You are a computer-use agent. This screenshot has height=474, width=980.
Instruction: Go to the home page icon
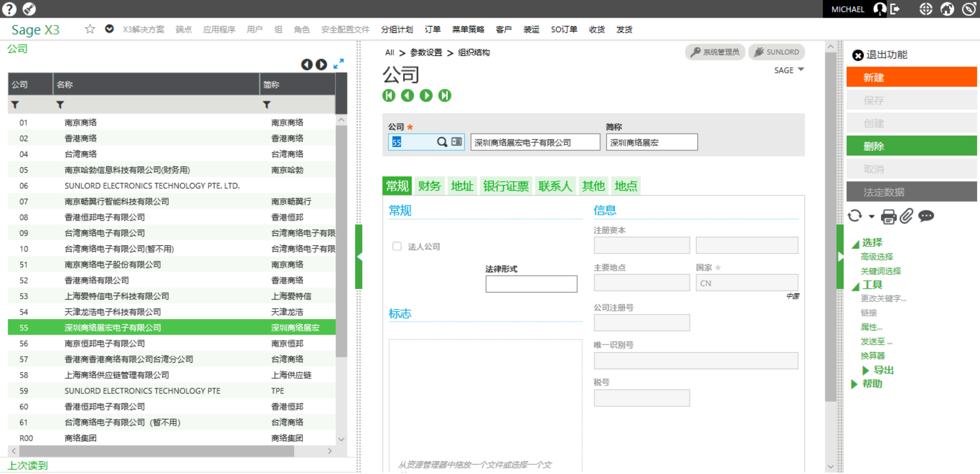[947, 9]
